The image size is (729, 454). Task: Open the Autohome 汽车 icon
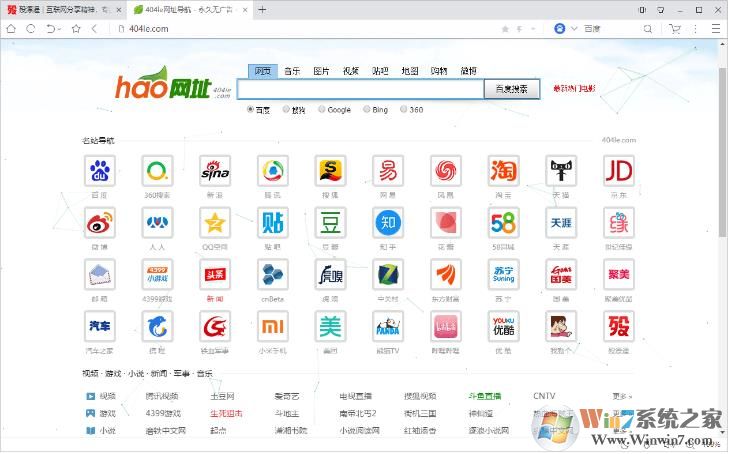click(x=99, y=327)
